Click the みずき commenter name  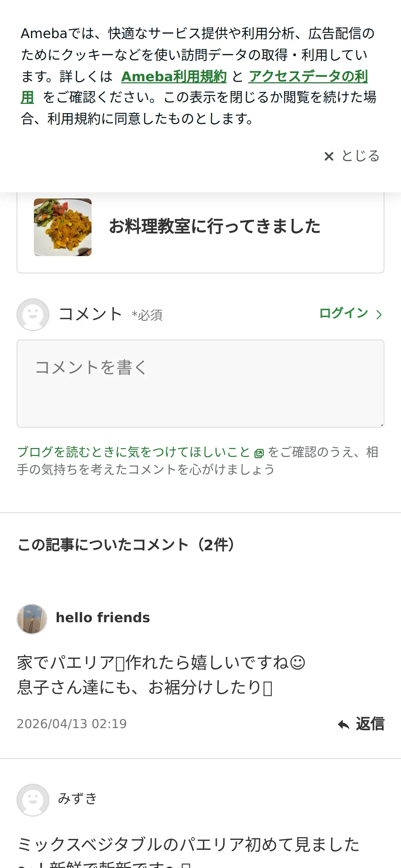tap(77, 798)
